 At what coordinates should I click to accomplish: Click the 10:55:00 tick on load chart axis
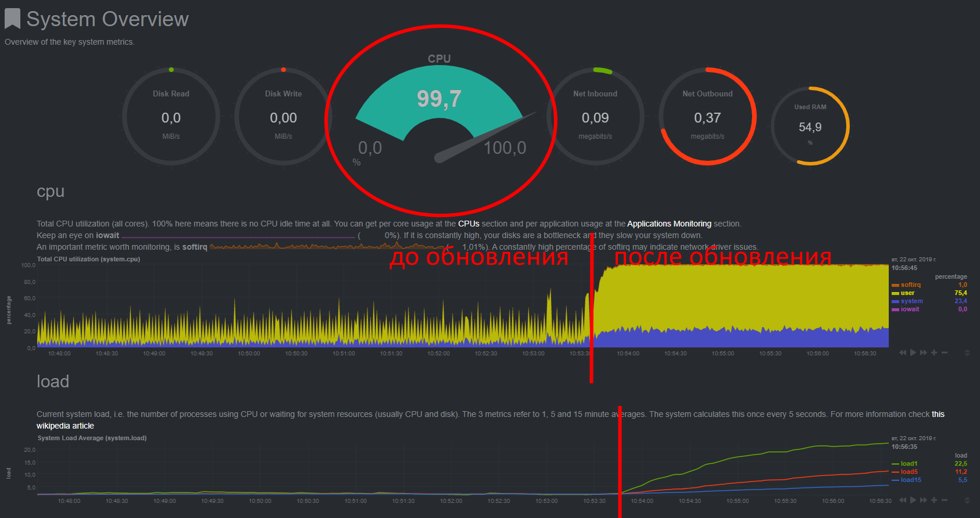pos(738,501)
